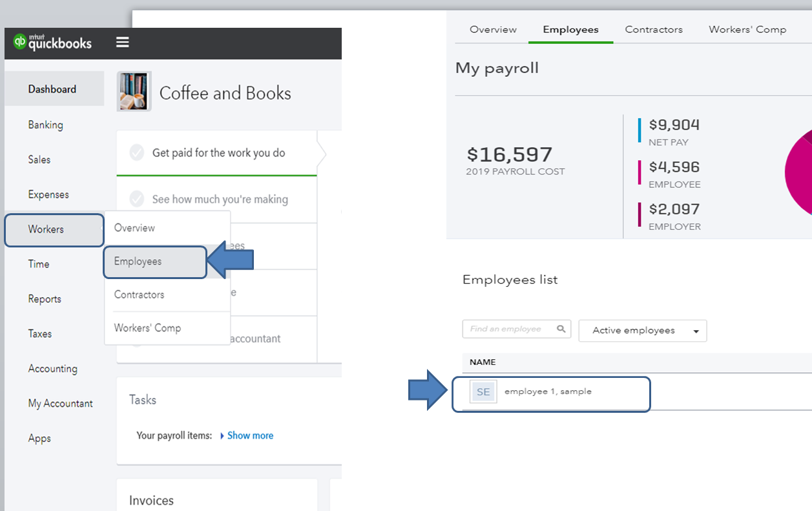Click the $9,904 net pay value
The width and height of the screenshot is (812, 511).
pyautogui.click(x=674, y=125)
